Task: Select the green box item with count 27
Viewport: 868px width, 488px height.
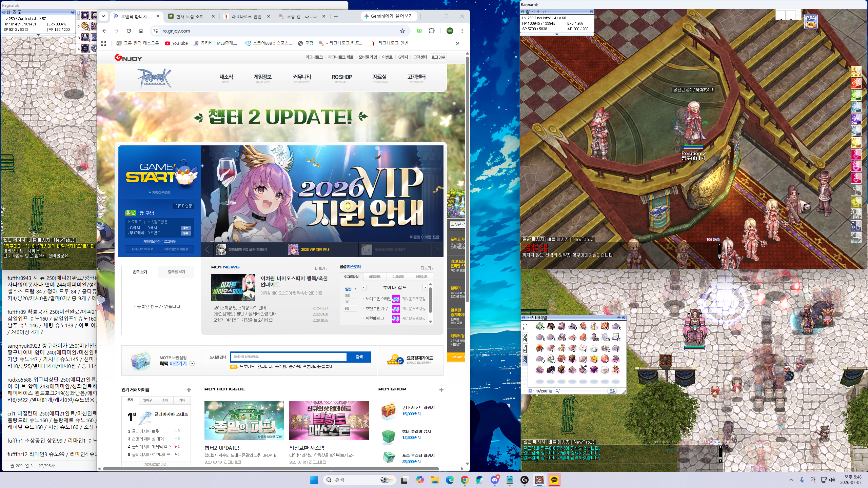Action: coord(540,326)
